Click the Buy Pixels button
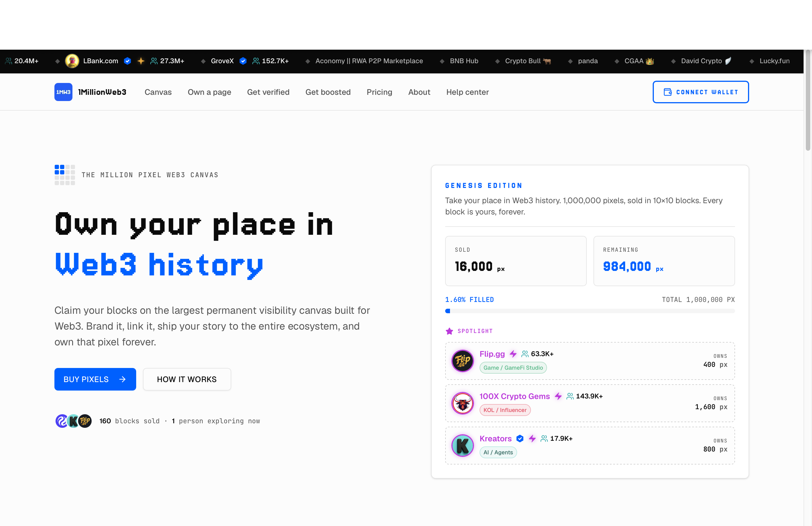Viewport: 812px width, 526px height. 95,379
